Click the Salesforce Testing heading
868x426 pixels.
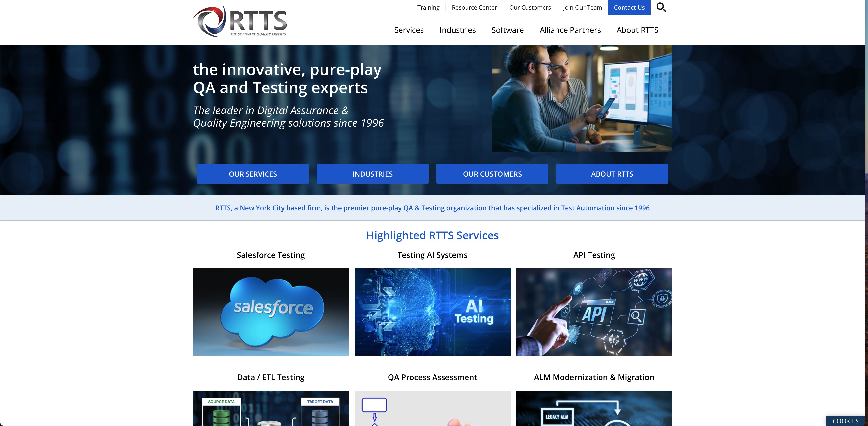point(271,255)
